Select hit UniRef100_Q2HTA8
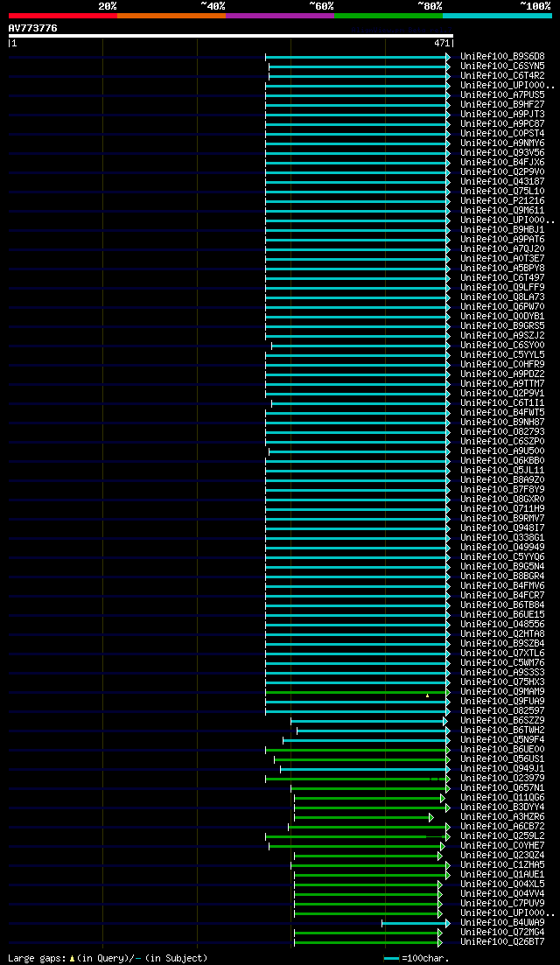 coord(502,634)
